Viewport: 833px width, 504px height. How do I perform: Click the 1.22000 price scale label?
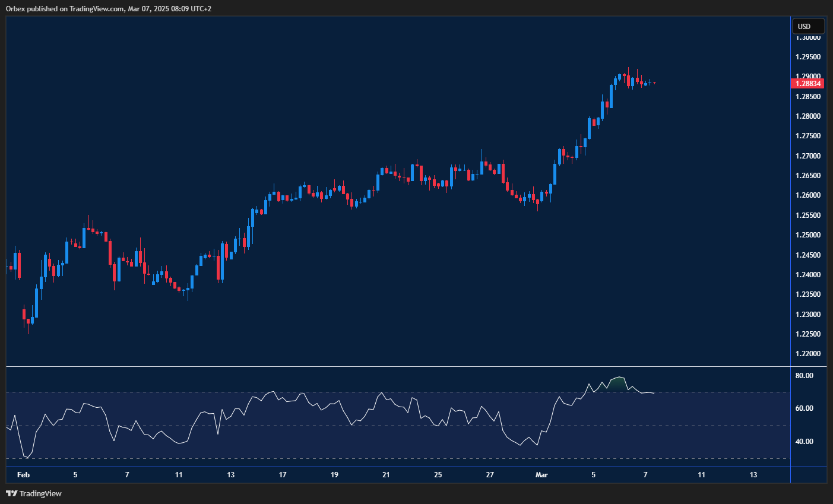pos(809,354)
